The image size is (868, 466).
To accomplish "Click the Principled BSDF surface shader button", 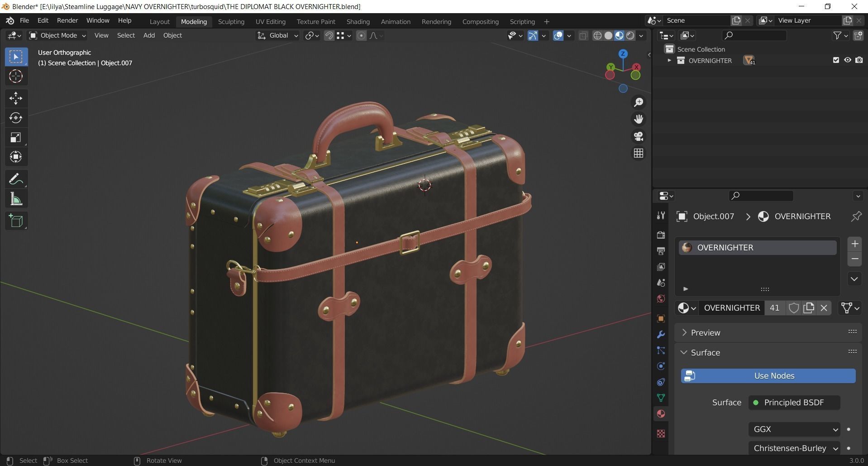I will coord(794,403).
